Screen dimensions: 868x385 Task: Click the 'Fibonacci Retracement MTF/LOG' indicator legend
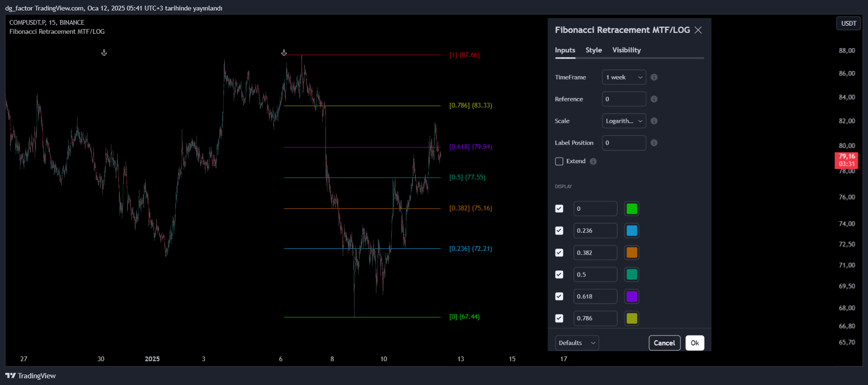click(x=57, y=31)
